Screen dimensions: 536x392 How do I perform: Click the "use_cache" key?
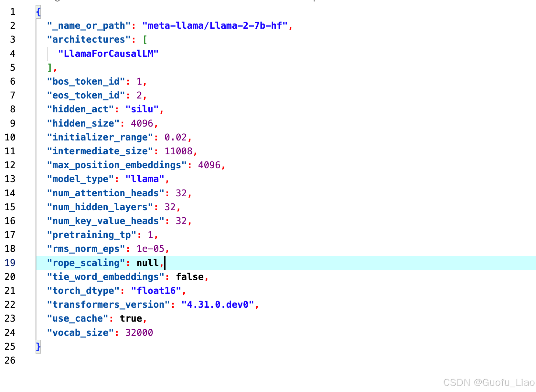[x=78, y=318]
